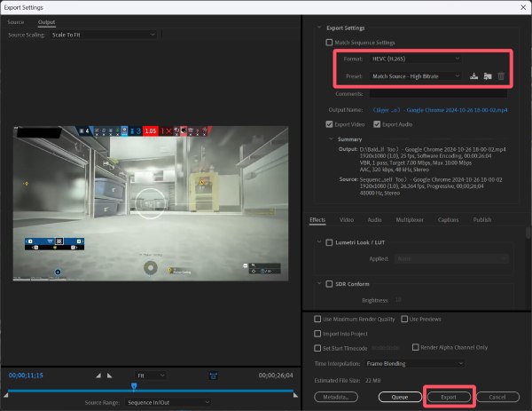Open the Source Scaling dropdown
This screenshot has height=411, width=532.
point(103,35)
